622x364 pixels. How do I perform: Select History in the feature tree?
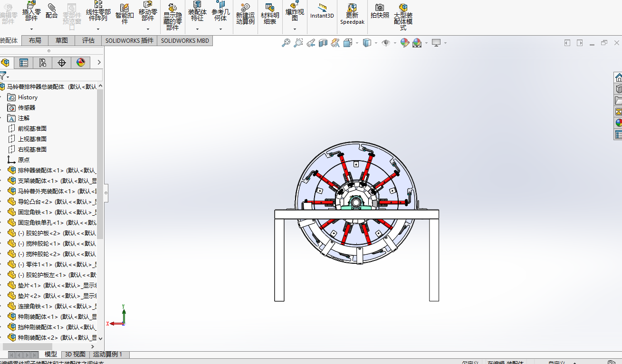pos(28,97)
